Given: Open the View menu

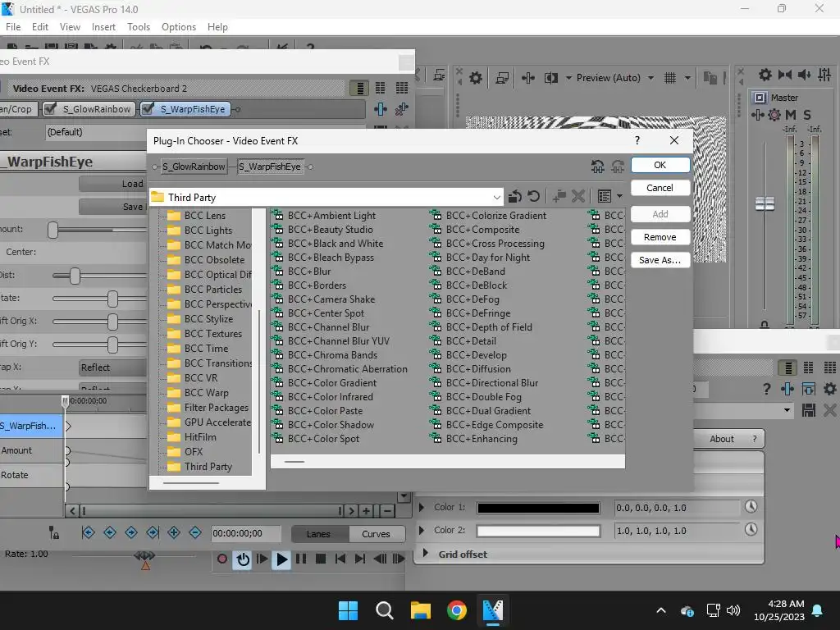Looking at the screenshot, I should [x=71, y=27].
